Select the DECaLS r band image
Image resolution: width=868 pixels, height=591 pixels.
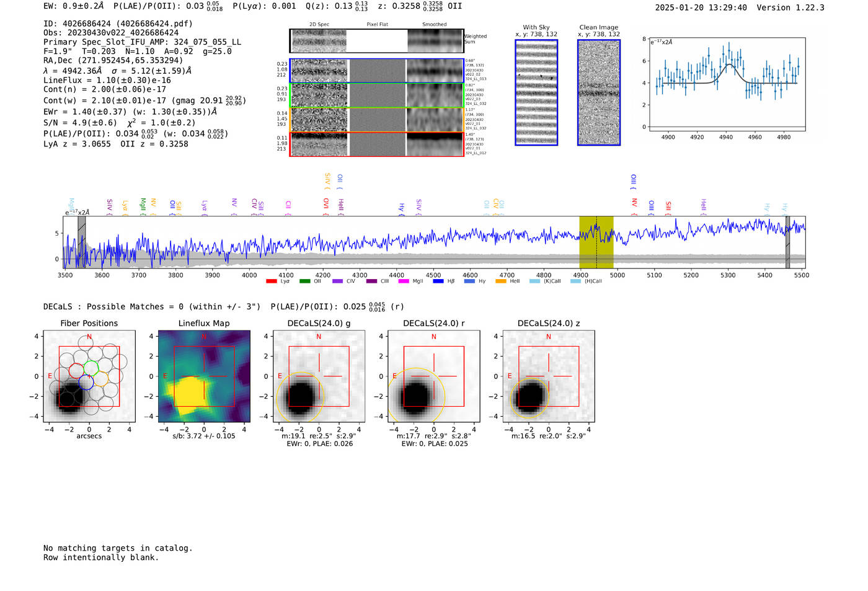434,376
